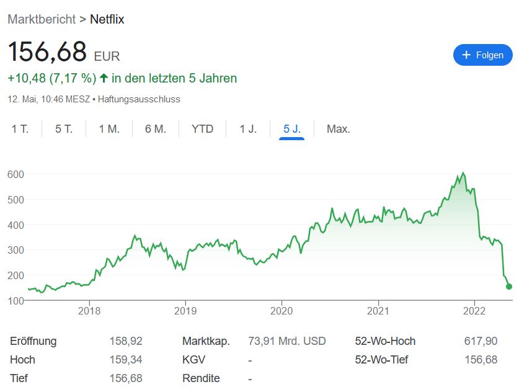Viewport: 532px width, 392px height.
Task: Click the green endpoint dot on the chart
Action: point(508,287)
